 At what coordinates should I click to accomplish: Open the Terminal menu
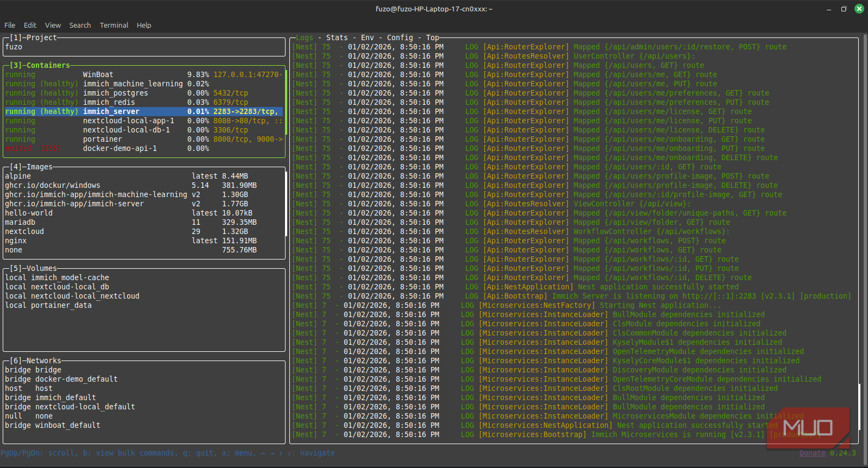point(114,25)
